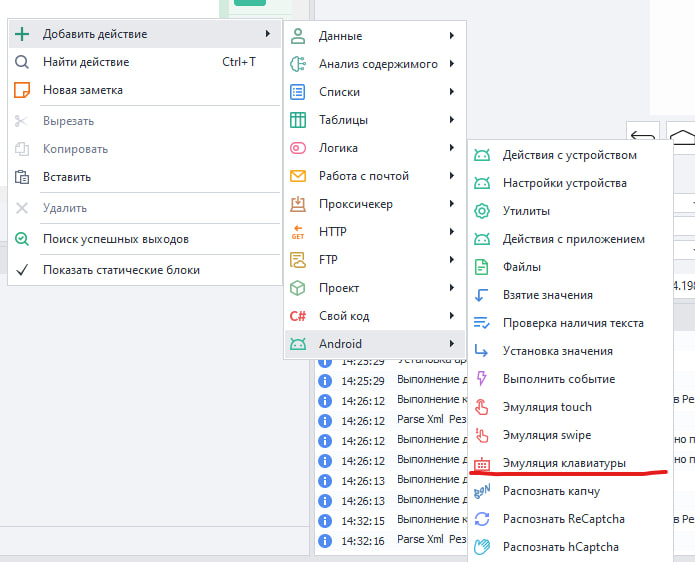
Task: Choose Новая заметка from context menu
Action: click(145, 90)
